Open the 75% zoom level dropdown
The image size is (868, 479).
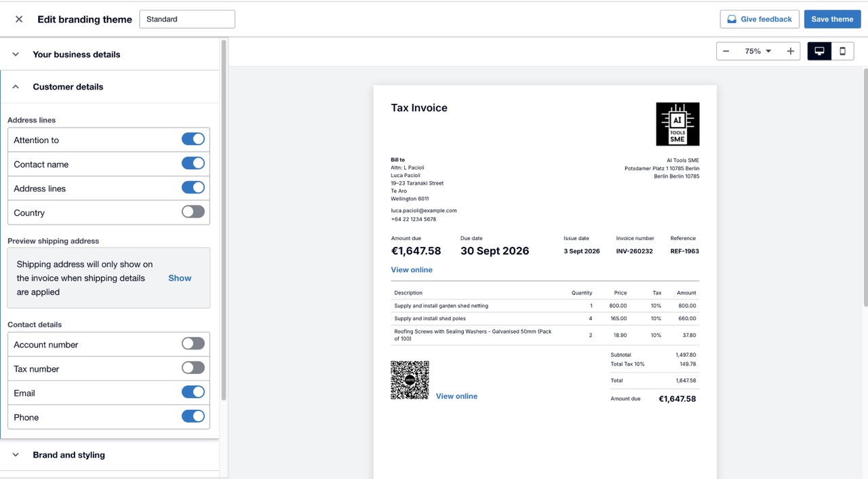pos(758,52)
